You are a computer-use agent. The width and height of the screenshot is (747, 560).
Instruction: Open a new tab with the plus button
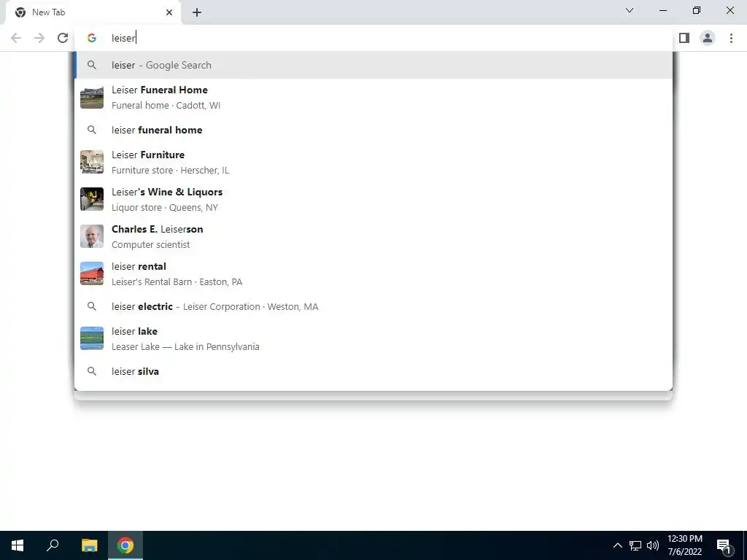(197, 12)
